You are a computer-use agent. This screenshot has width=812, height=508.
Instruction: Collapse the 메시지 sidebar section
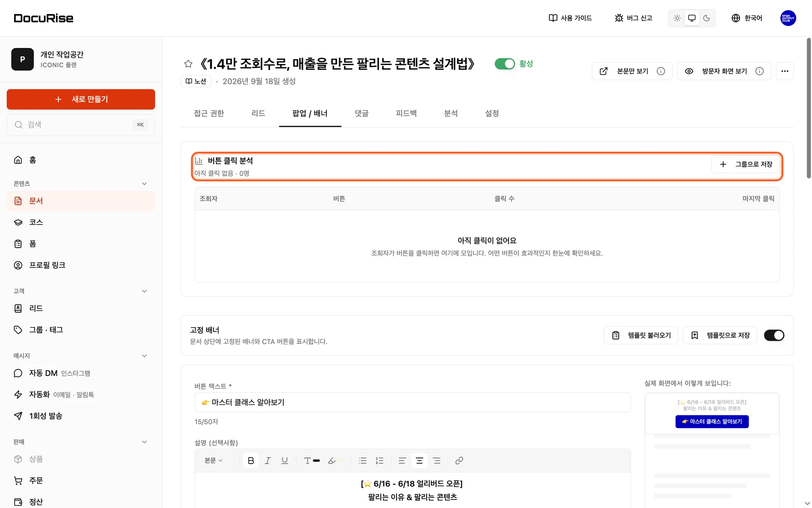coord(144,356)
